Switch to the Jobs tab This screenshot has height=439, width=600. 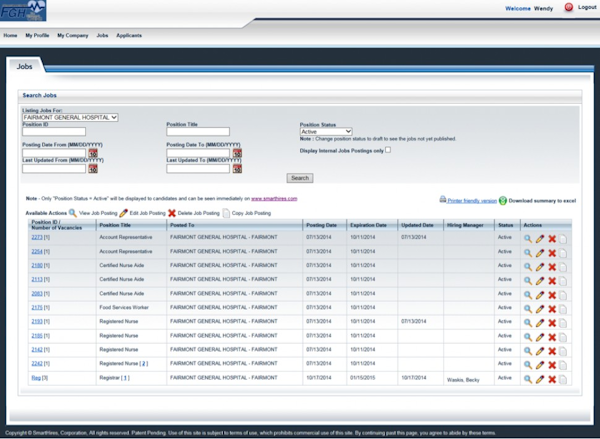coord(25,66)
